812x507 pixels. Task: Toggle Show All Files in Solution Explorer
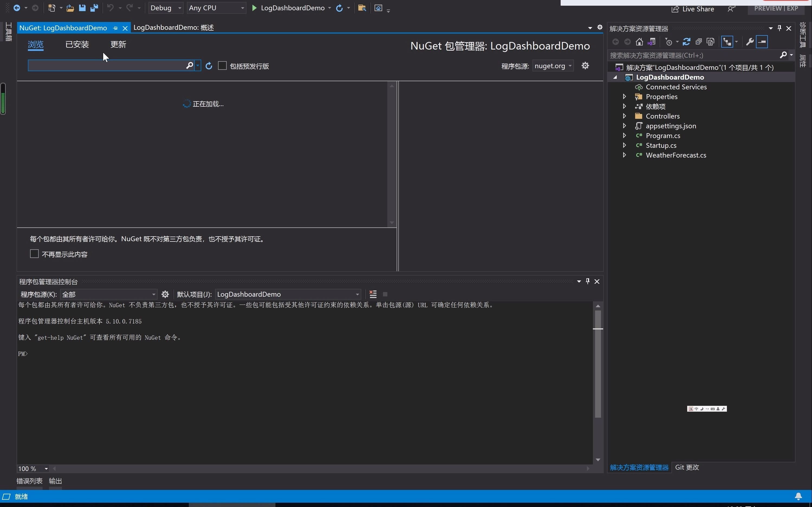tap(710, 42)
